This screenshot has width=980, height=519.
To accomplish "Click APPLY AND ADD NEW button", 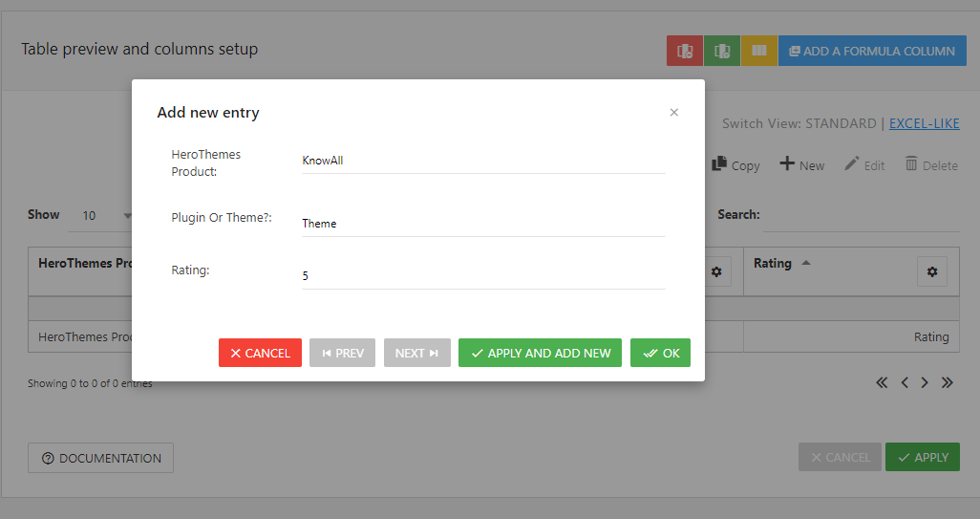I will coord(540,353).
